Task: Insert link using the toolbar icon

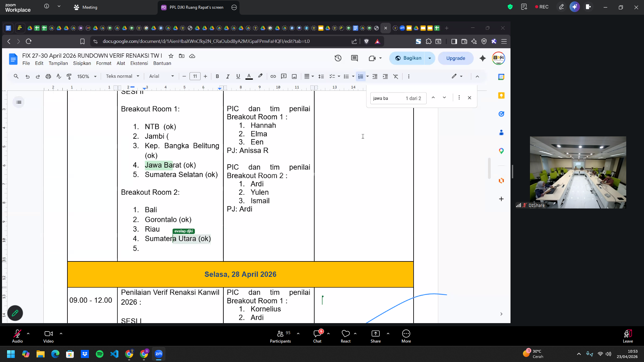Action: click(x=273, y=76)
